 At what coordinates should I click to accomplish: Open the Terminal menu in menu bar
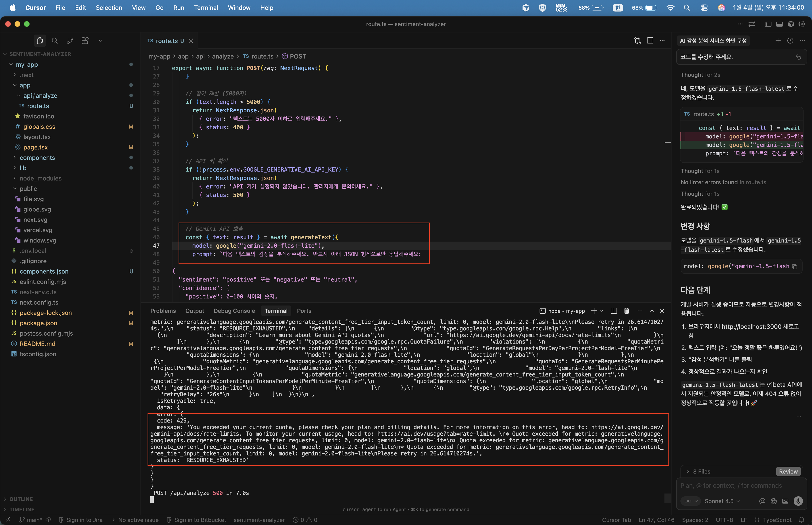(206, 8)
